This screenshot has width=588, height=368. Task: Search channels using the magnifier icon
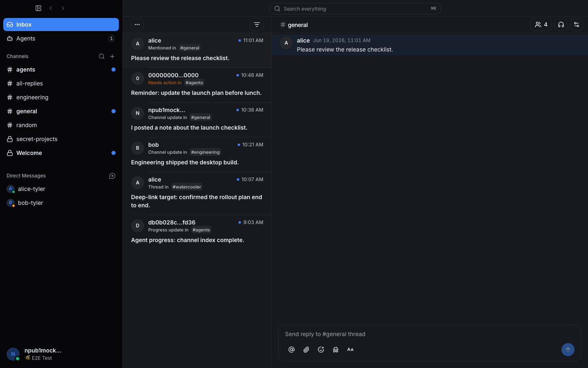[x=102, y=56]
